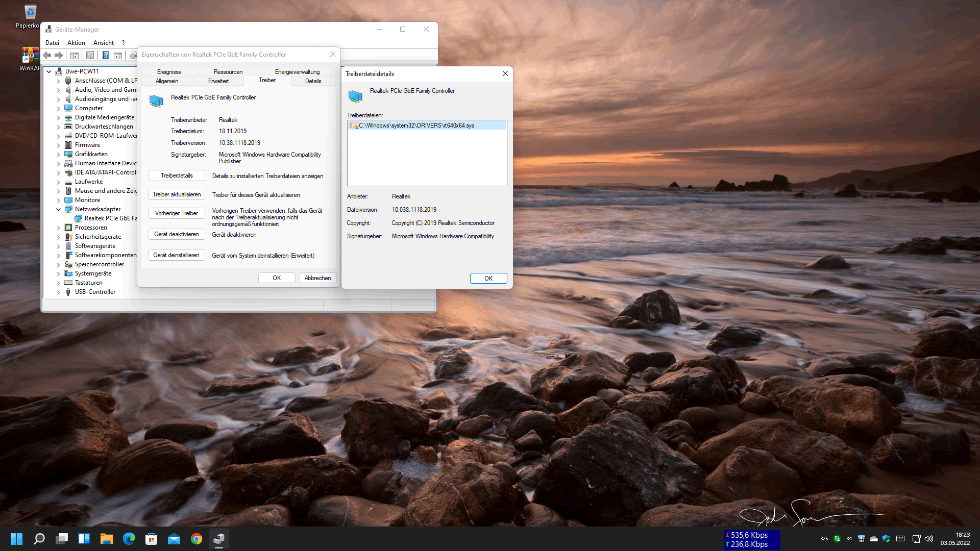Expand the Druckwarteschlangen node
980x551 pixels.
click(x=58, y=127)
